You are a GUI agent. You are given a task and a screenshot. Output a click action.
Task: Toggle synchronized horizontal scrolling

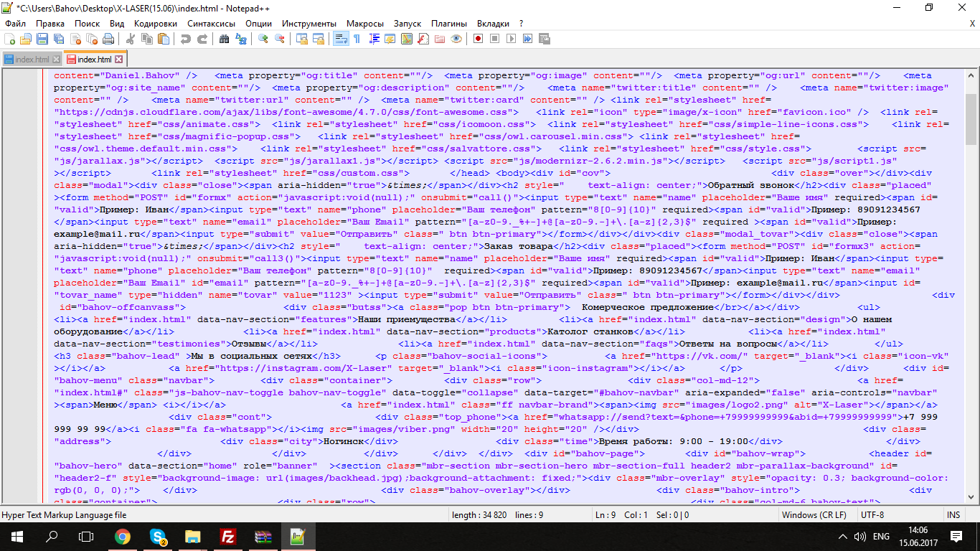tap(319, 39)
